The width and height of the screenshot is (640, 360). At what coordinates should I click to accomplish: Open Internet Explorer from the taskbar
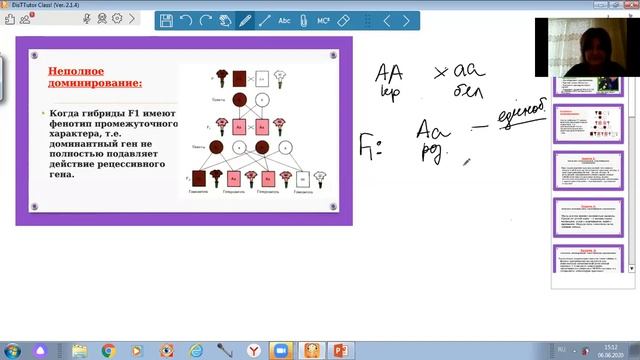tap(196, 351)
